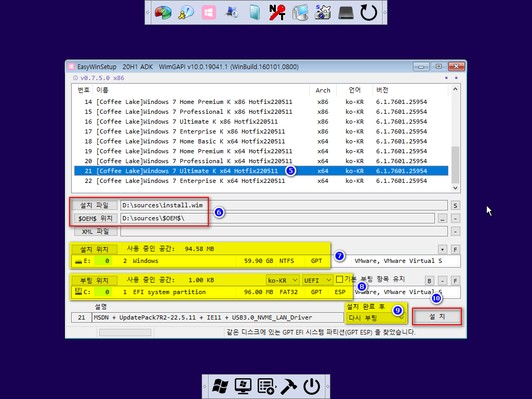This screenshot has width=532, height=399.
Task: Click the ... browse button for $OEM$ path
Action: [443, 219]
